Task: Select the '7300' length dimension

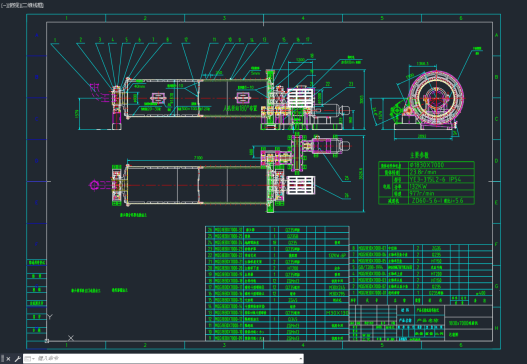Action: click(198, 158)
